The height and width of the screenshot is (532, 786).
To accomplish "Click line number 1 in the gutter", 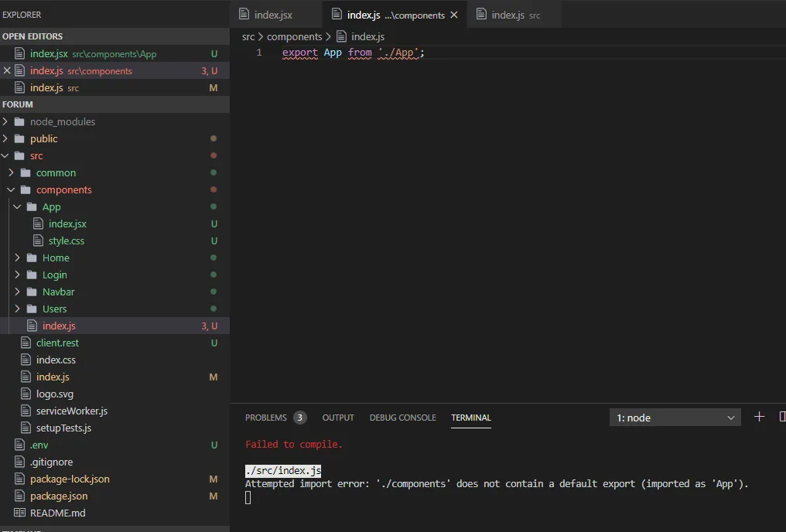I will (259, 52).
